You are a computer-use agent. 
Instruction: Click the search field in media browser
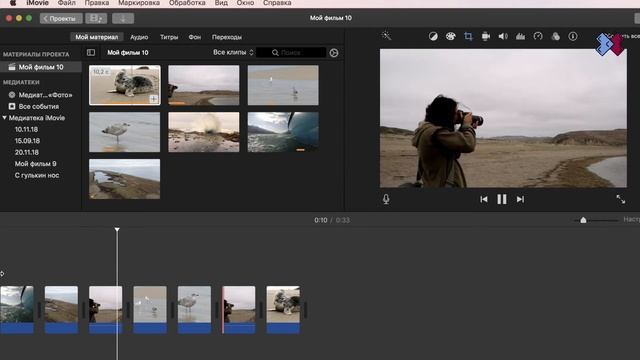coord(291,53)
